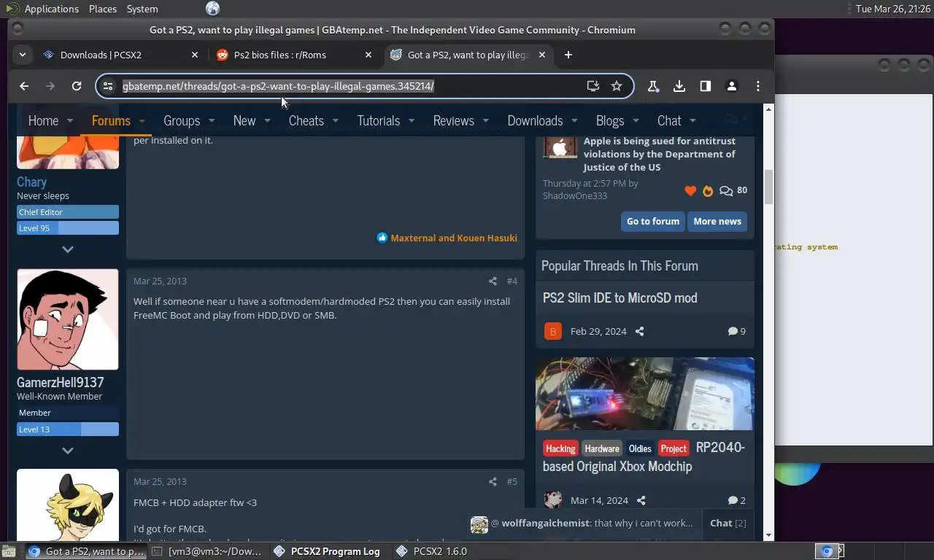The image size is (934, 560).
Task: Open the Xbox modchip thread thumbnail image
Action: click(x=645, y=394)
